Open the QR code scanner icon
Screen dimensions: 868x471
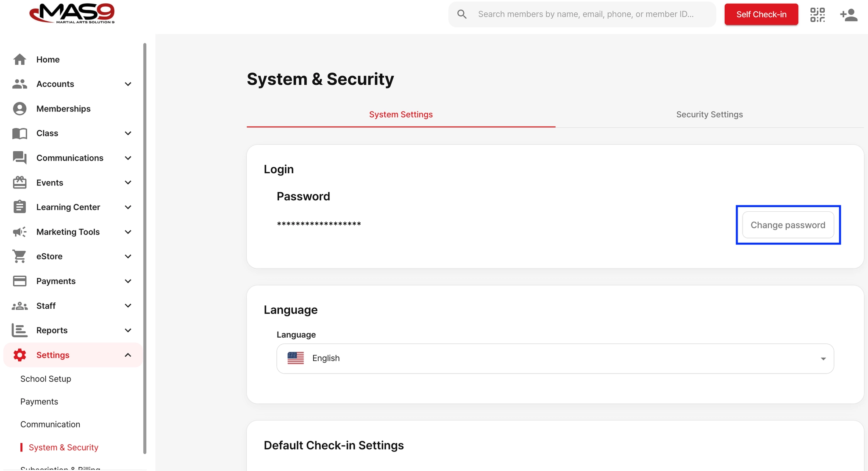[817, 14]
